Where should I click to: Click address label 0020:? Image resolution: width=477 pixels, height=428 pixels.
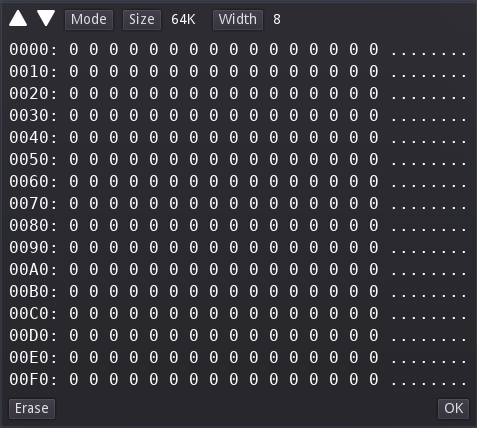click(x=33, y=94)
